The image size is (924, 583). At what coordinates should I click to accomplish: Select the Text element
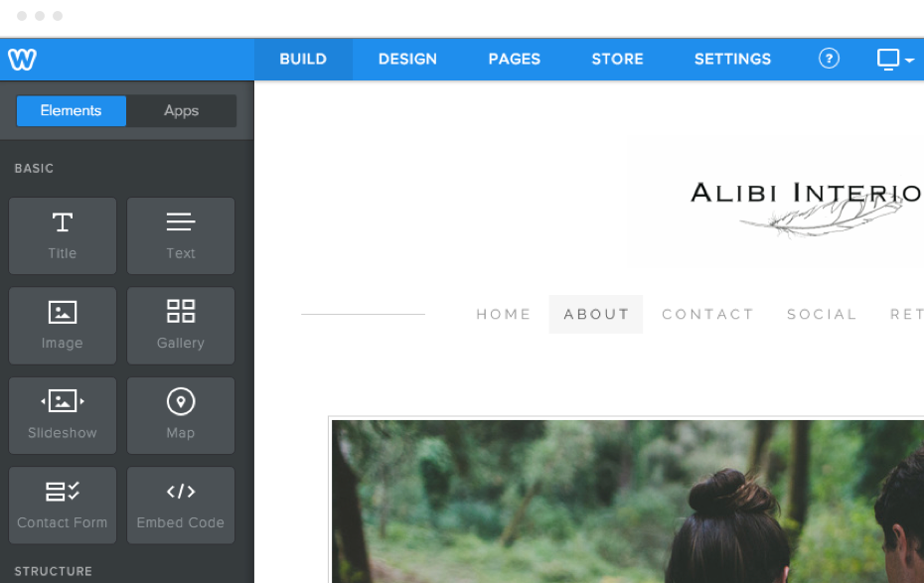[180, 235]
